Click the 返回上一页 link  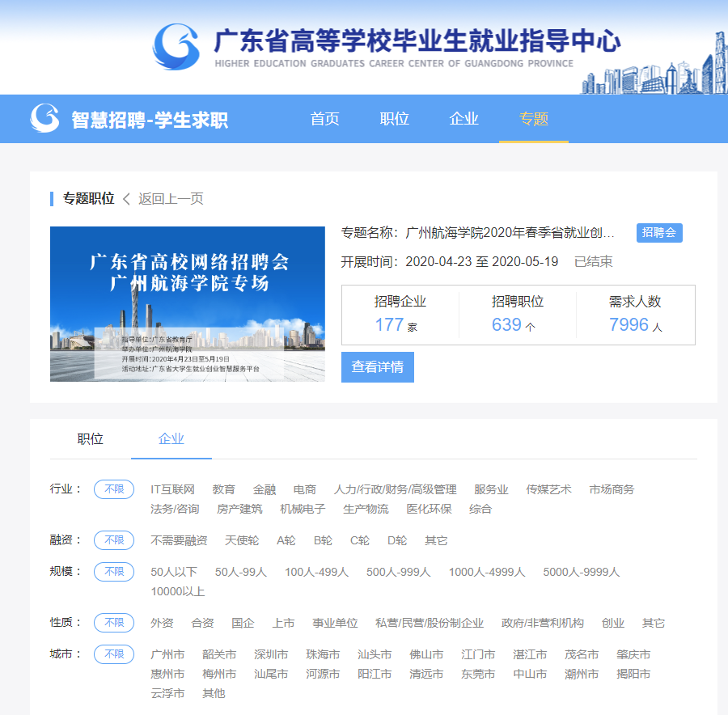[x=171, y=199]
